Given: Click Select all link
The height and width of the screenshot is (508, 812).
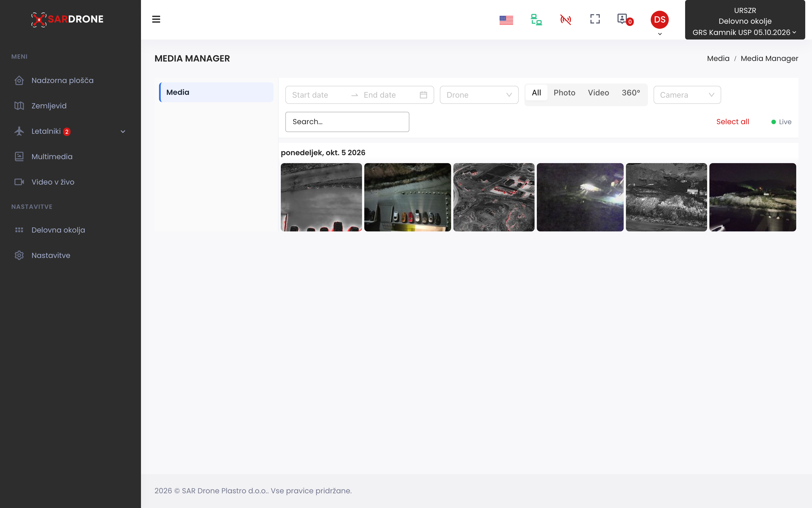Looking at the screenshot, I should [x=732, y=122].
